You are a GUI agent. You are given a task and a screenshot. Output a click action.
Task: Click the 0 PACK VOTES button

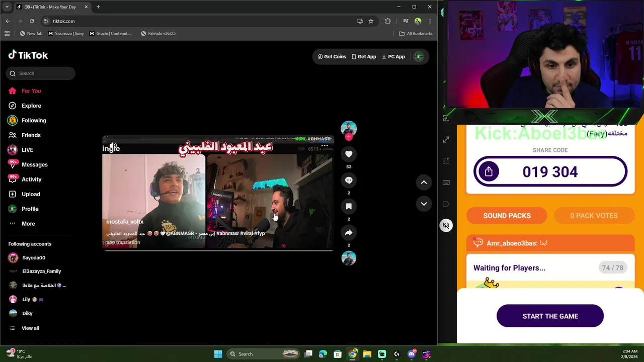coord(594,216)
